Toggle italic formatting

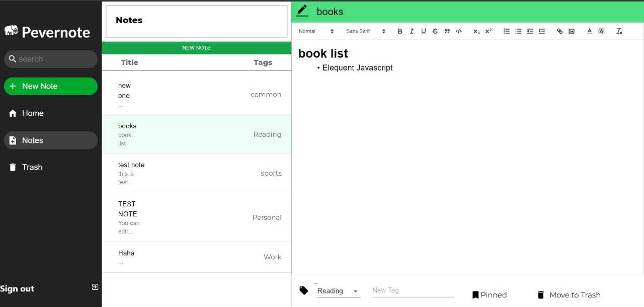[412, 31]
